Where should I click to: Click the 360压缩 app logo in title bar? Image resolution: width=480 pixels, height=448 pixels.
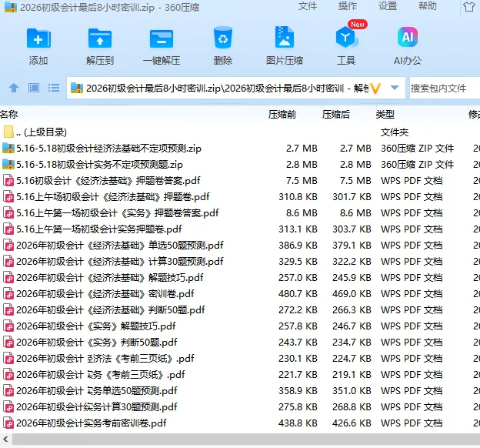click(x=11, y=7)
